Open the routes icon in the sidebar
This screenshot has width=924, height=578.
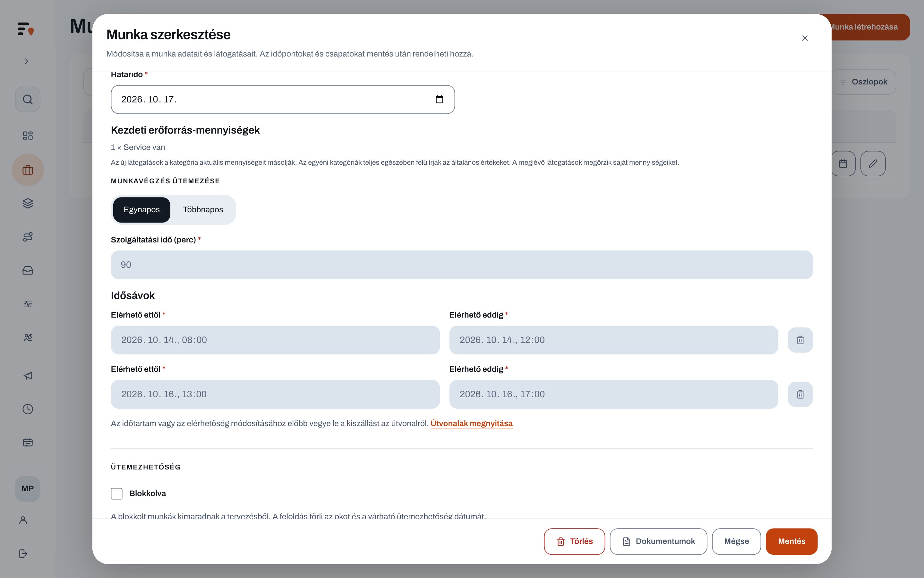pyautogui.click(x=28, y=237)
